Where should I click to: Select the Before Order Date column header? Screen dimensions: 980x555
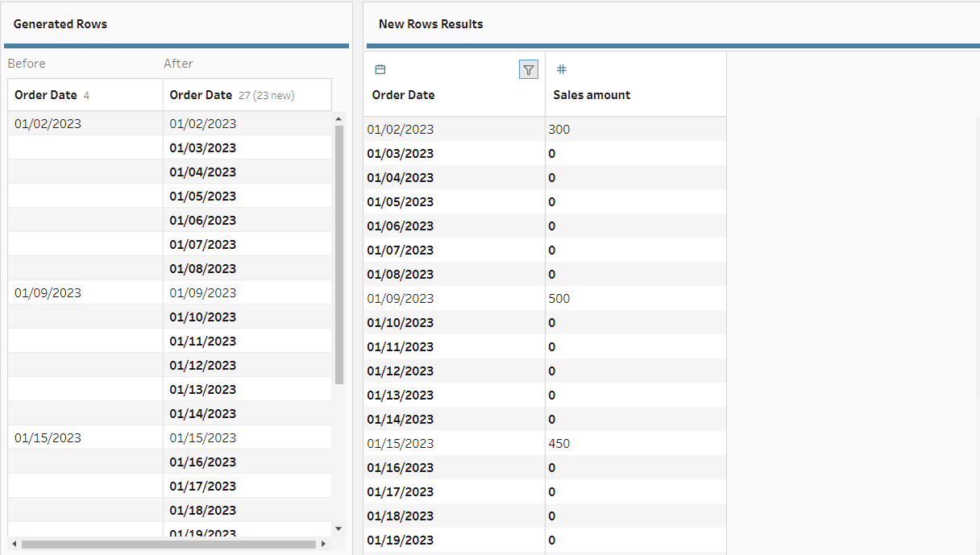pyautogui.click(x=46, y=95)
